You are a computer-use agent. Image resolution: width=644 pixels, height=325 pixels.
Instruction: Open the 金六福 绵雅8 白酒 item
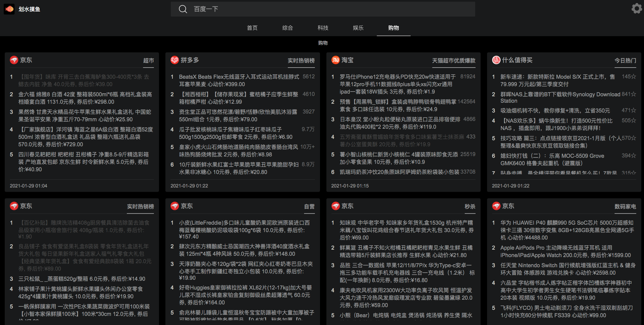tap(85, 98)
